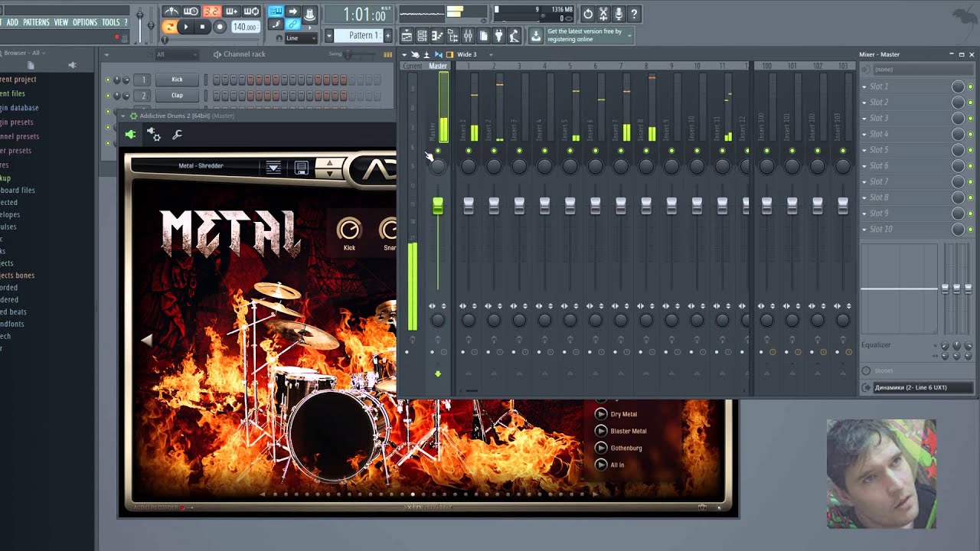The width and height of the screenshot is (980, 551).
Task: Click the Stop button in transport
Action: 202,27
